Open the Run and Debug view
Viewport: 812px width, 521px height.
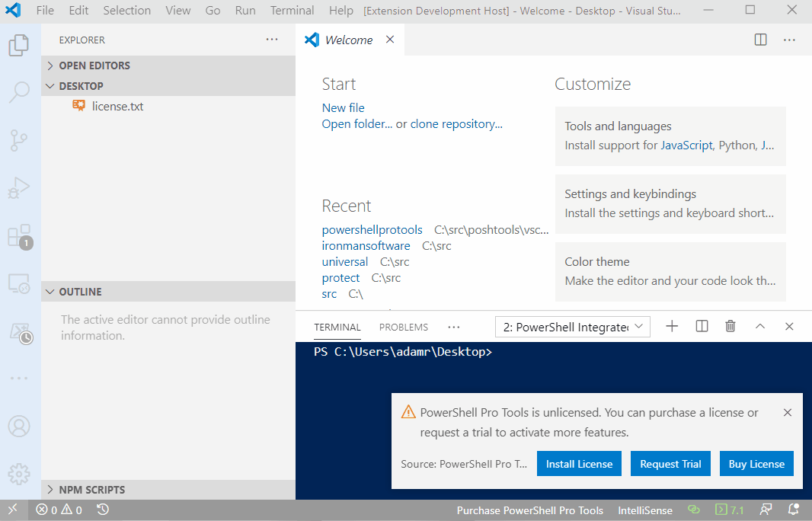19,188
